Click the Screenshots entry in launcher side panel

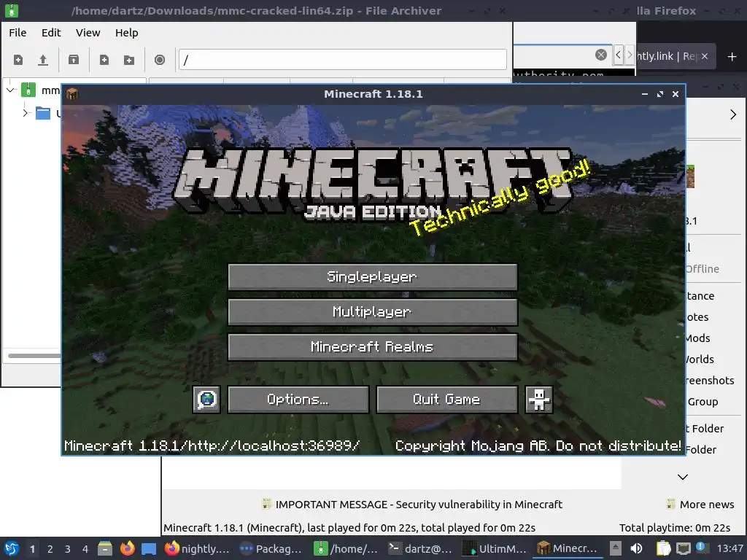click(710, 381)
